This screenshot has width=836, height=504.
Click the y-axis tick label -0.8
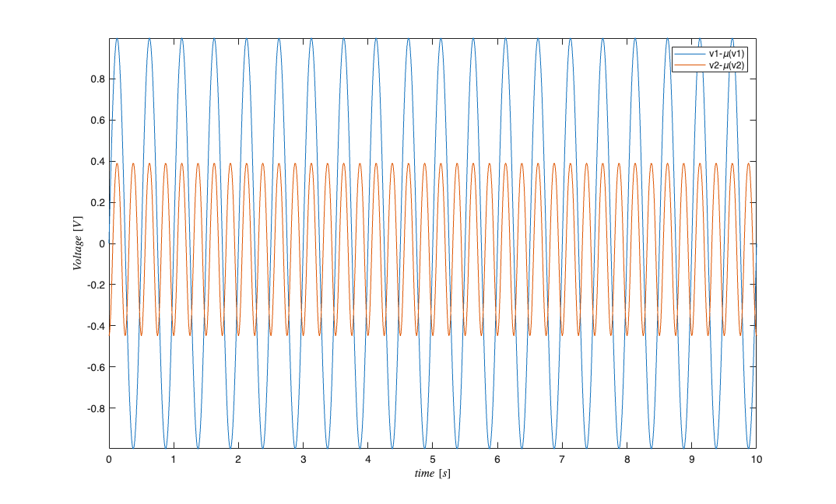click(x=96, y=408)
